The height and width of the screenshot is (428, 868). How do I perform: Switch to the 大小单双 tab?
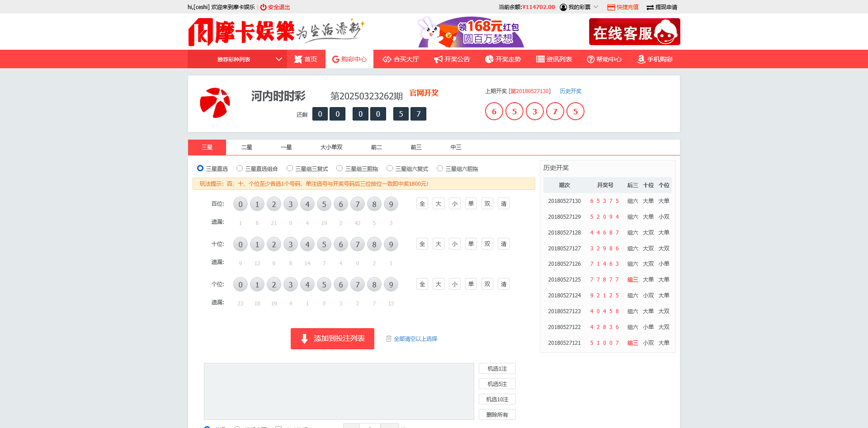click(x=331, y=147)
